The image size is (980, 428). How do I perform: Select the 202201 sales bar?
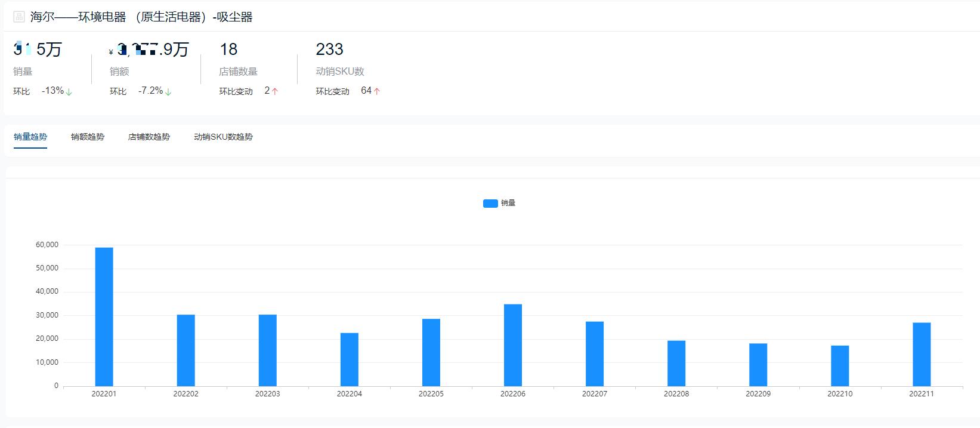point(104,317)
